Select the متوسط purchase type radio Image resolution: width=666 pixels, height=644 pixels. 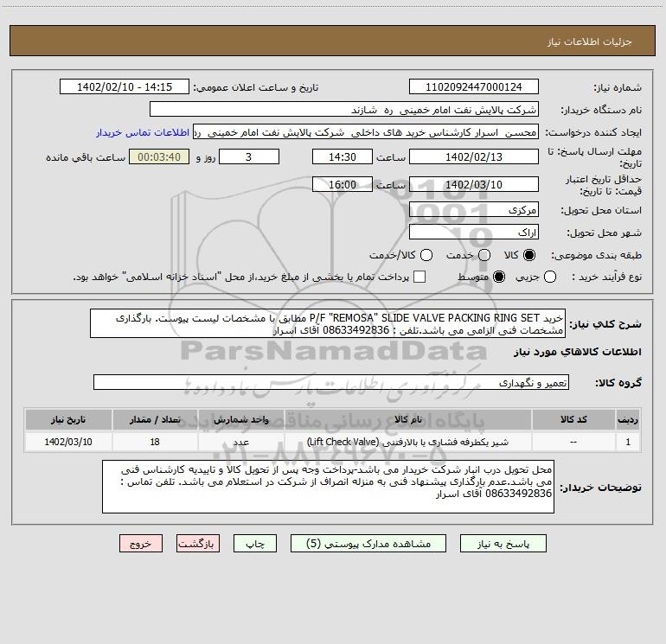coord(499,277)
